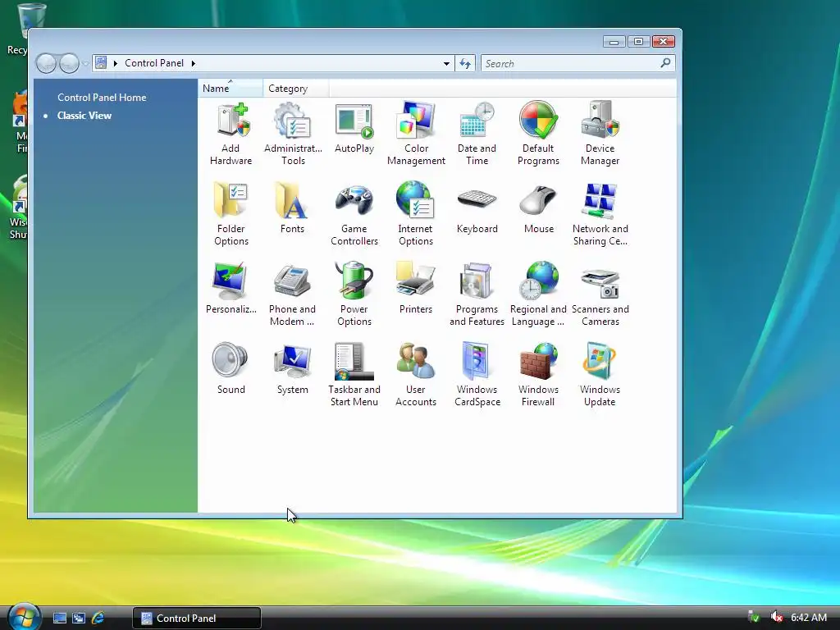The width and height of the screenshot is (840, 630).
Task: Click the Back navigation button
Action: coord(46,63)
